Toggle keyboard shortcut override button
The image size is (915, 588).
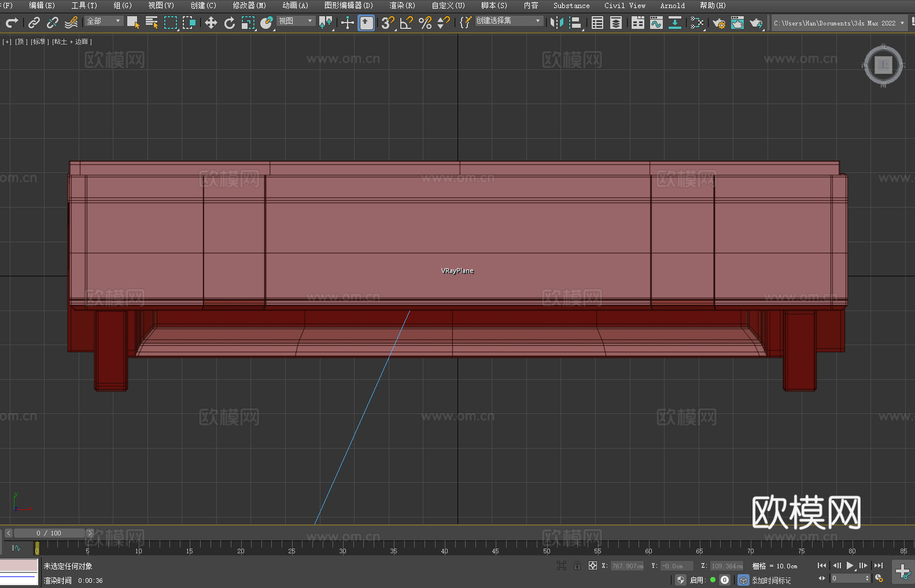pyautogui.click(x=366, y=23)
